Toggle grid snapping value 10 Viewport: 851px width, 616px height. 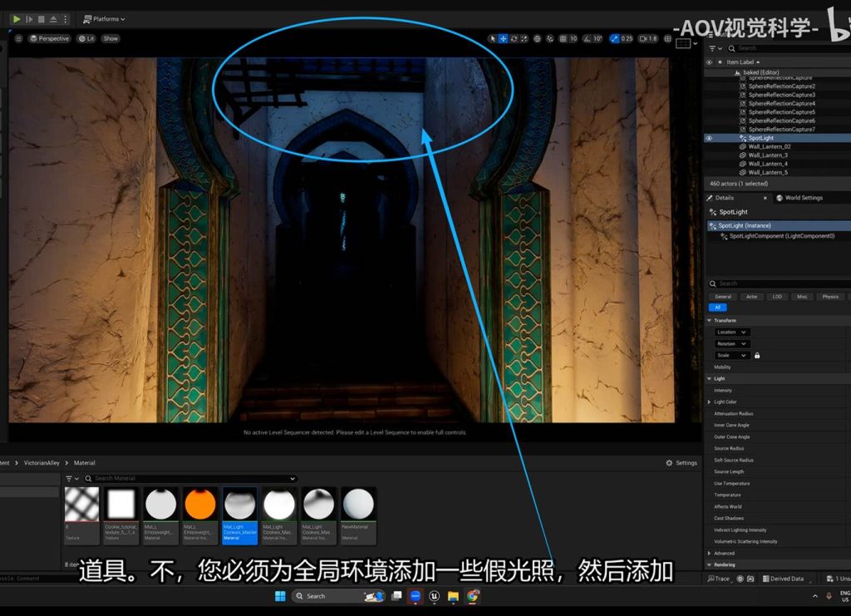[569, 38]
